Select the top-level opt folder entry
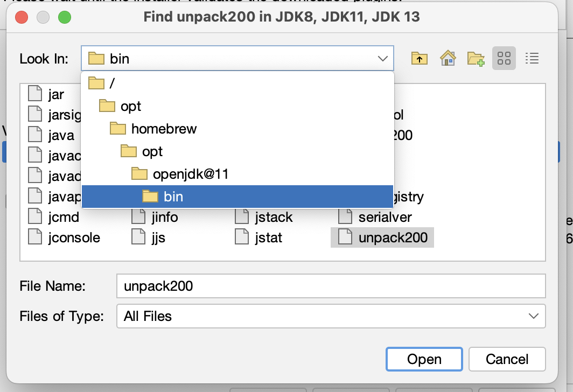This screenshot has height=392, width=573. [x=237, y=106]
